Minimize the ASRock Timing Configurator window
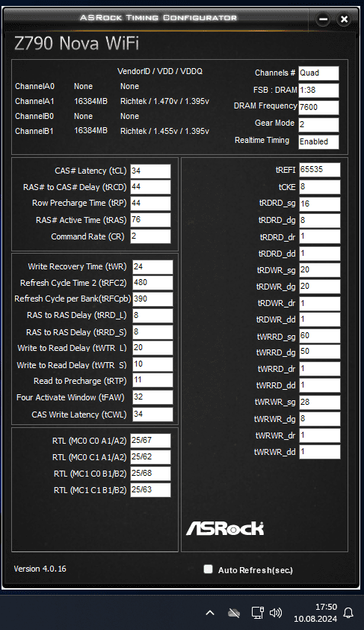 324,19
